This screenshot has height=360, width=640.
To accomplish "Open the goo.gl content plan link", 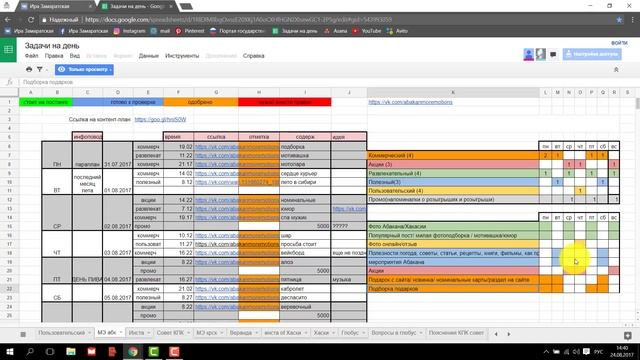I will coord(160,120).
